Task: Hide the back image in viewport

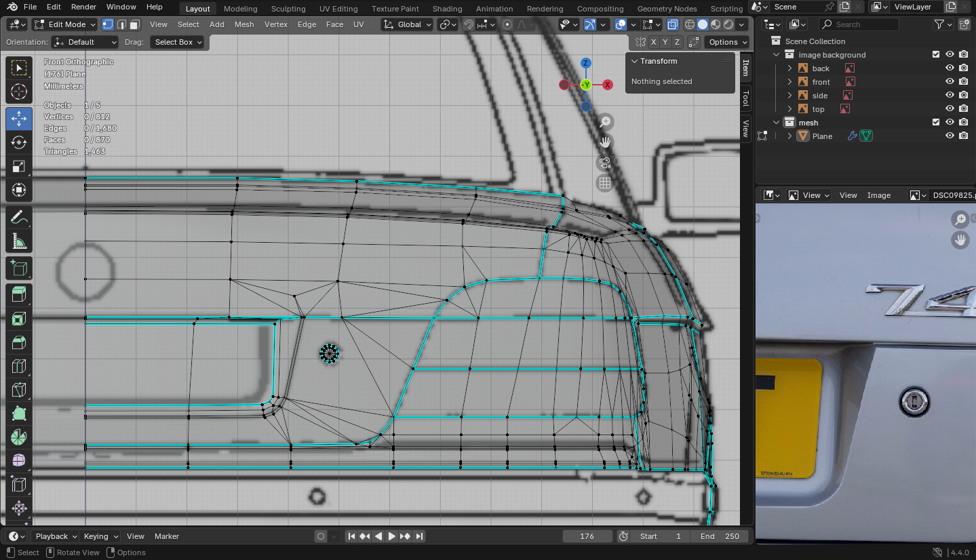Action: pos(950,68)
